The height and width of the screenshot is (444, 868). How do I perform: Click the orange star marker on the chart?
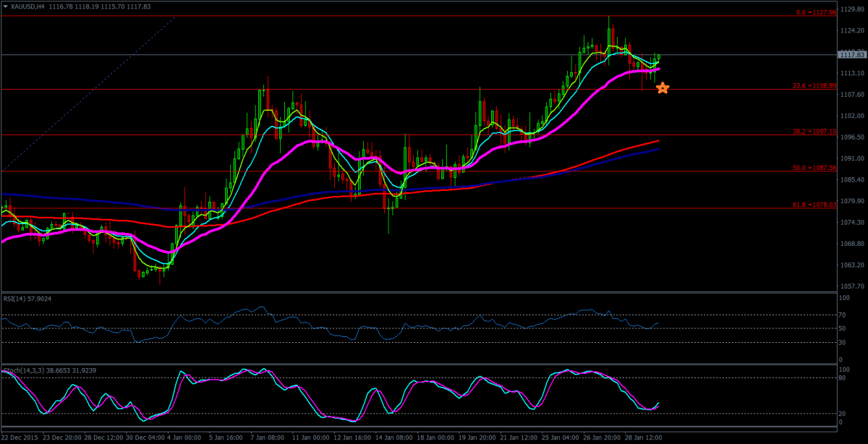(x=662, y=88)
